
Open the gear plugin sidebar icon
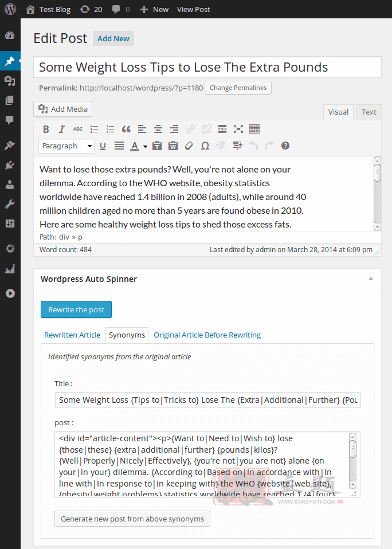pyautogui.click(x=10, y=249)
